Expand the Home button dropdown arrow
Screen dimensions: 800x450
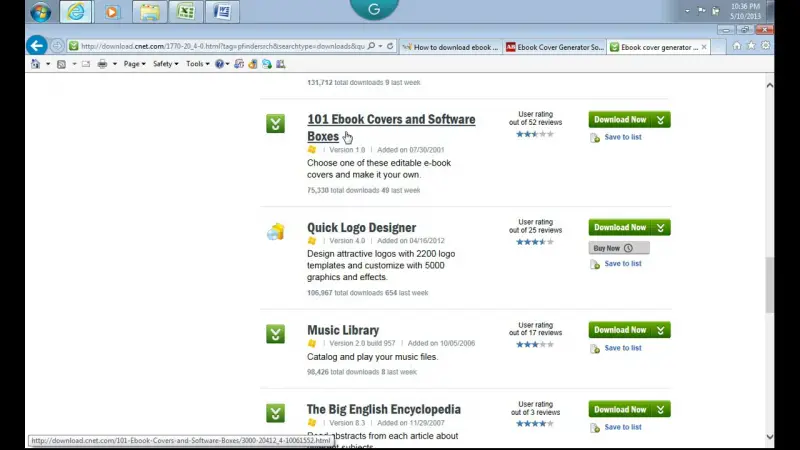coord(48,64)
